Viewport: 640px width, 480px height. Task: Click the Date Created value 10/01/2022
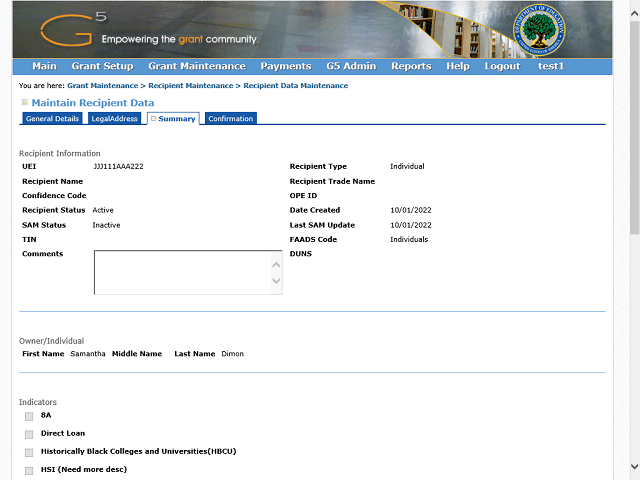(411, 210)
